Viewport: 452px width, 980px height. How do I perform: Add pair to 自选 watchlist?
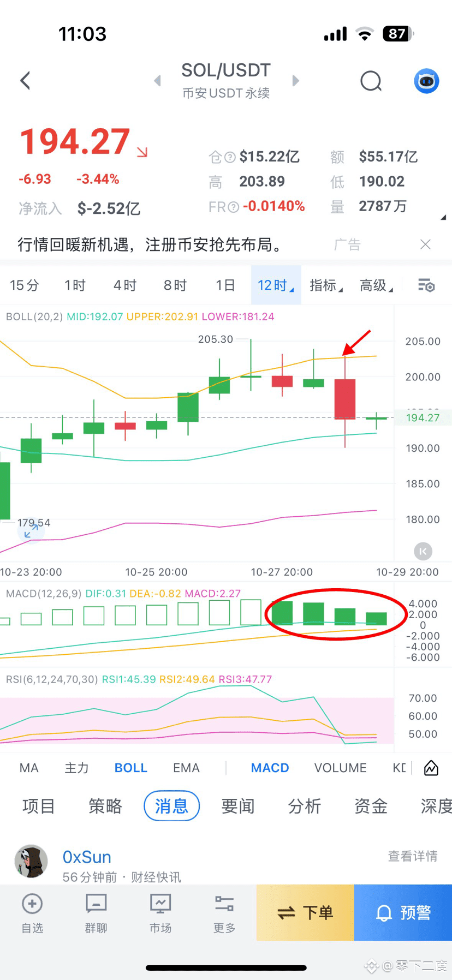(32, 913)
